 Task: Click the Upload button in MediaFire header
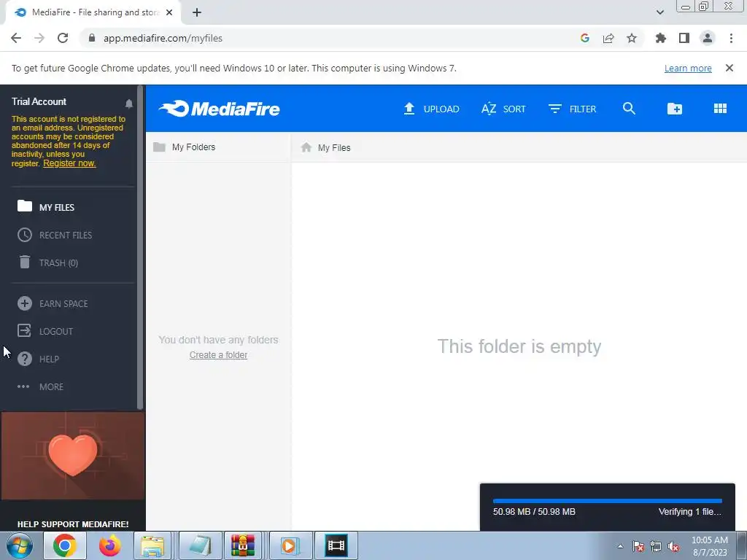click(431, 109)
